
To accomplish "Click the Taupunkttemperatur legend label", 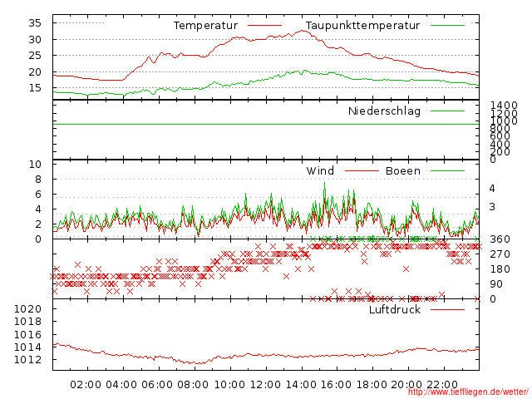I will point(362,26).
